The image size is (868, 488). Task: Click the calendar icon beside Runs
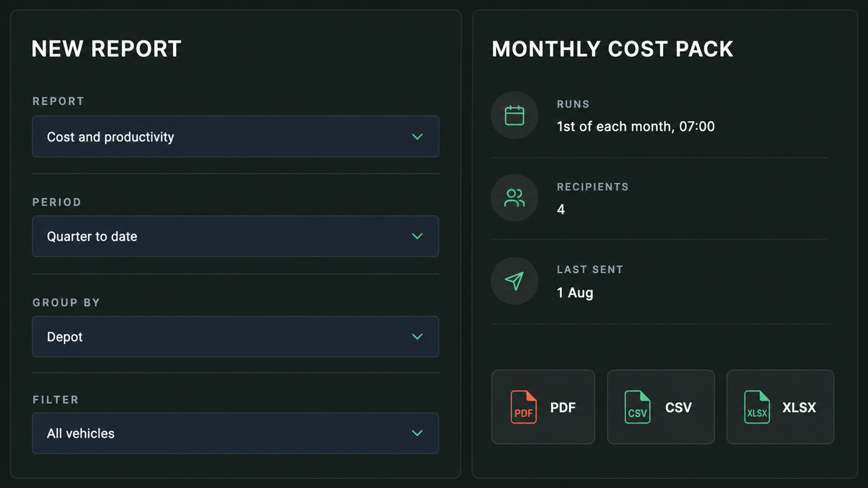coord(514,115)
